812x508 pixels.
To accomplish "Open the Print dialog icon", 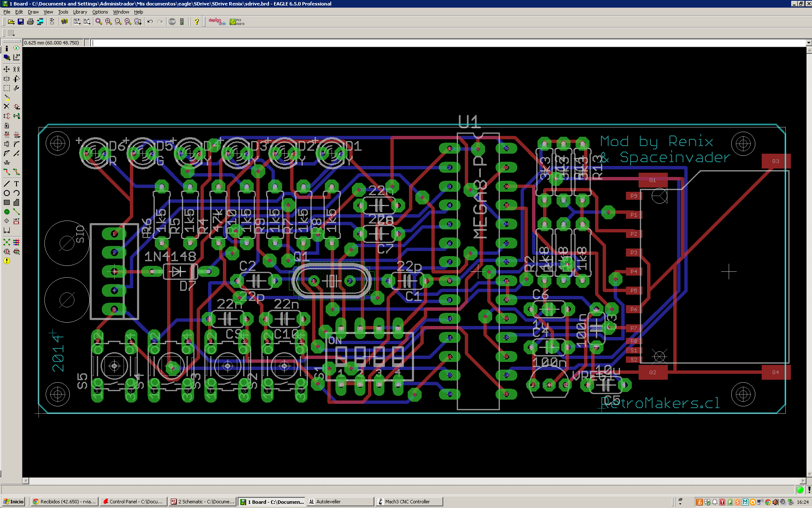I will [30, 22].
